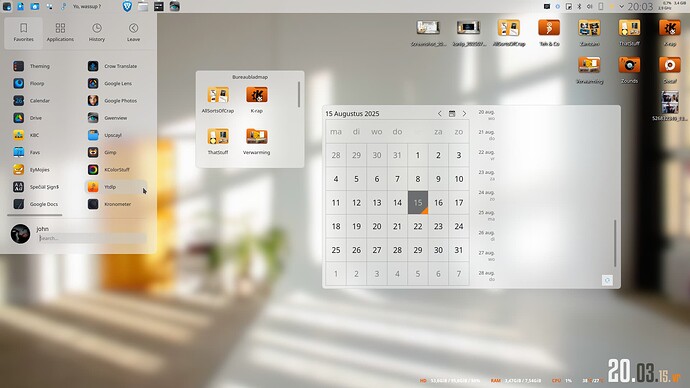Launch EyMojies from favorites

40,169
